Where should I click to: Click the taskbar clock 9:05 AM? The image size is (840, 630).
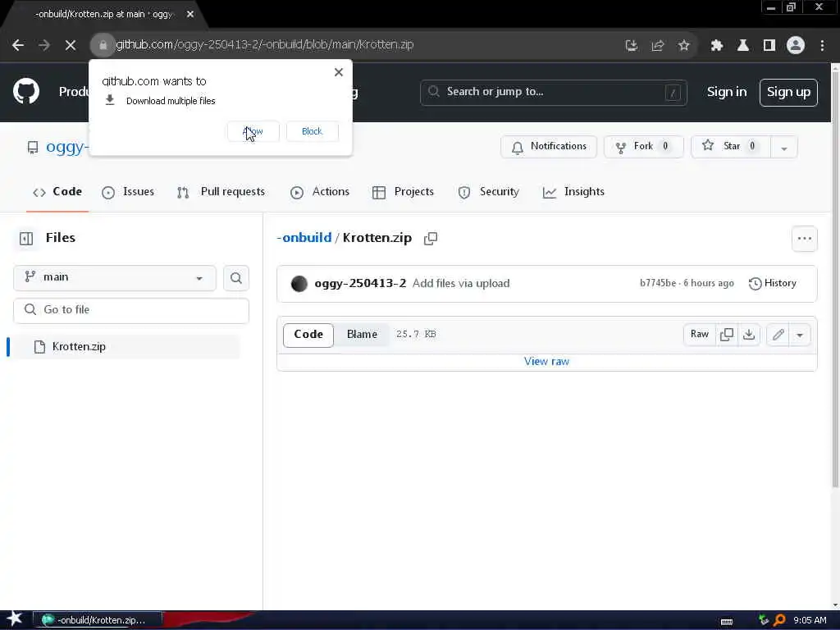(810, 620)
